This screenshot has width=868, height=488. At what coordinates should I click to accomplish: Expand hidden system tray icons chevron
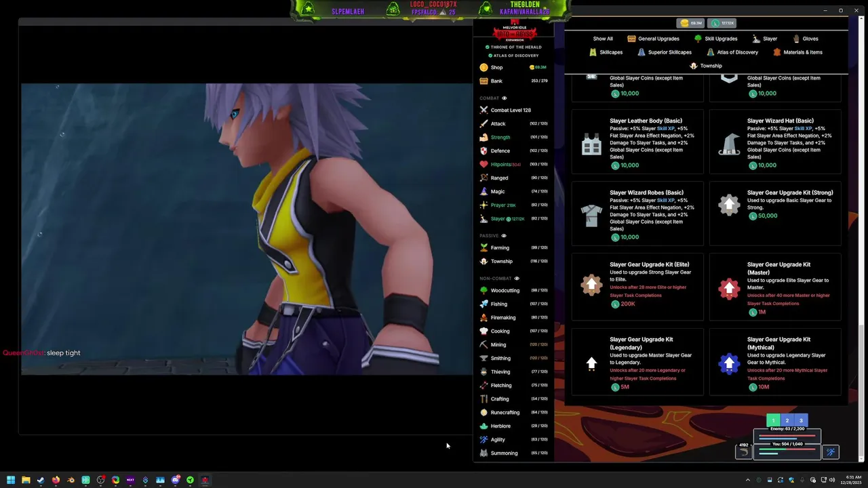748,480
